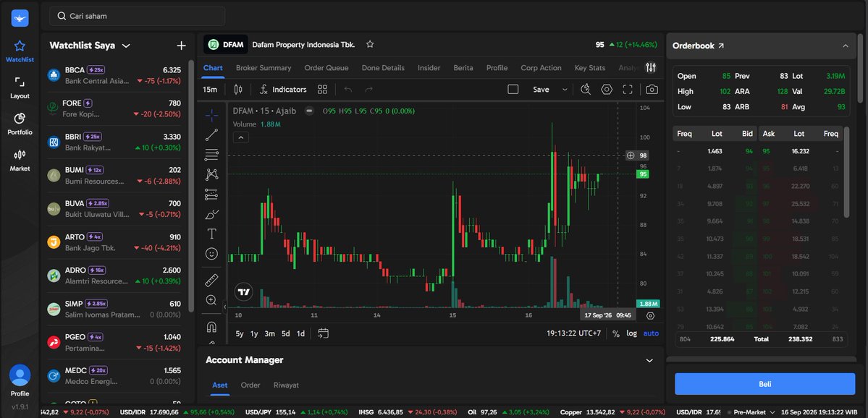This screenshot has width=868, height=418.
Task: Open the quick search lightning magnifier icon
Action: pos(585,89)
